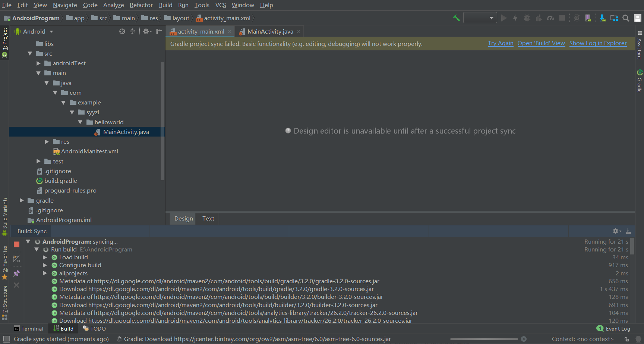Click the Sync Project with Gradle icon
Image resolution: width=644 pixels, height=344 pixels.
[577, 18]
